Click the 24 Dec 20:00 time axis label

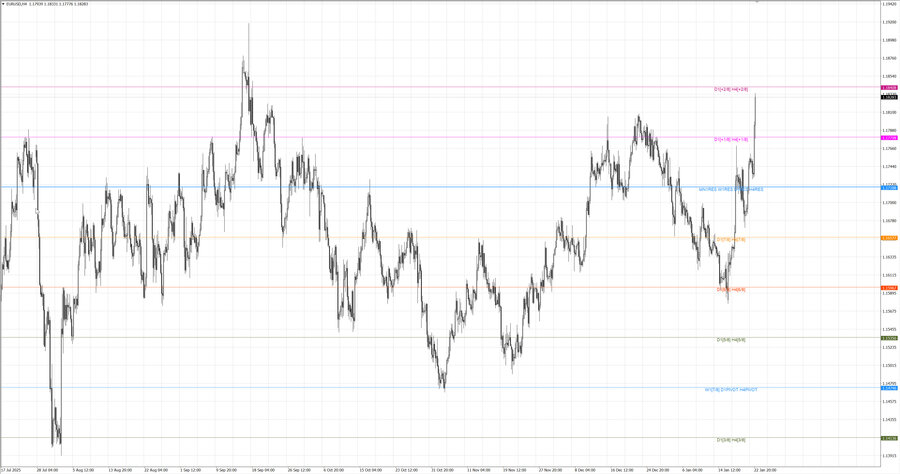click(657, 470)
